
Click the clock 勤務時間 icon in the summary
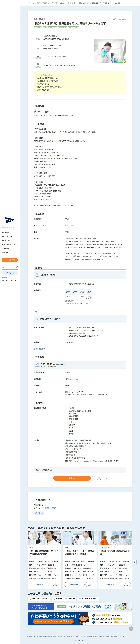[38, 55]
